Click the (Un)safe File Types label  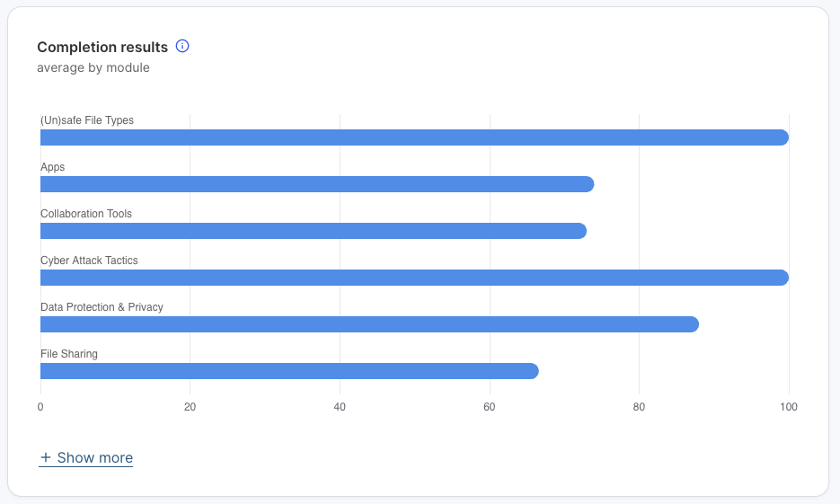pos(87,120)
